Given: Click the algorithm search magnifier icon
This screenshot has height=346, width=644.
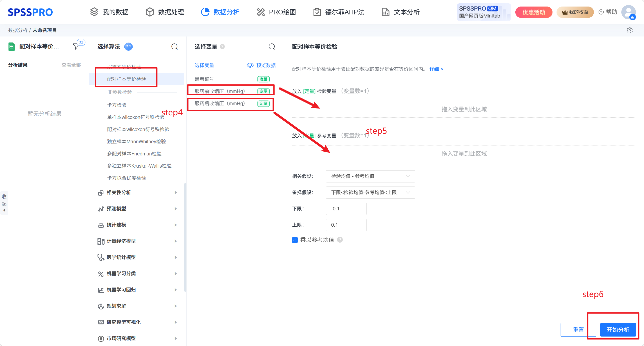Looking at the screenshot, I should click(x=174, y=47).
